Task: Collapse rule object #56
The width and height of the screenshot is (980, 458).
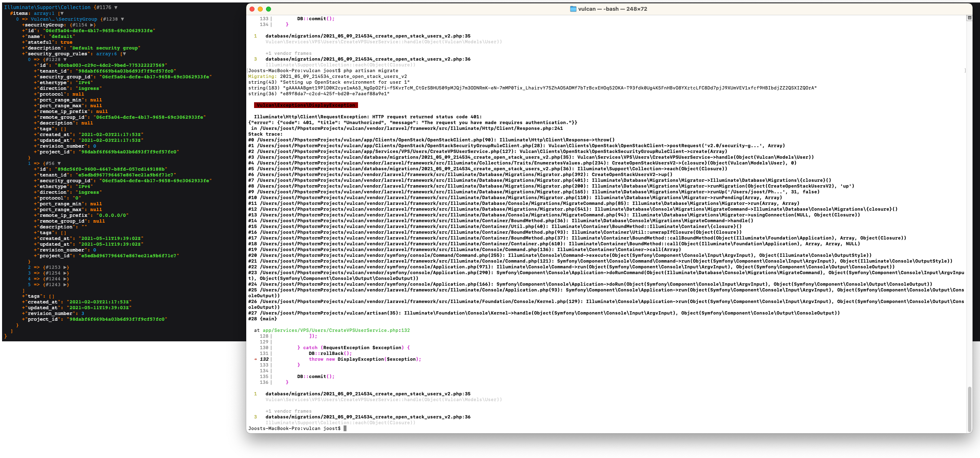Action: coord(59,163)
